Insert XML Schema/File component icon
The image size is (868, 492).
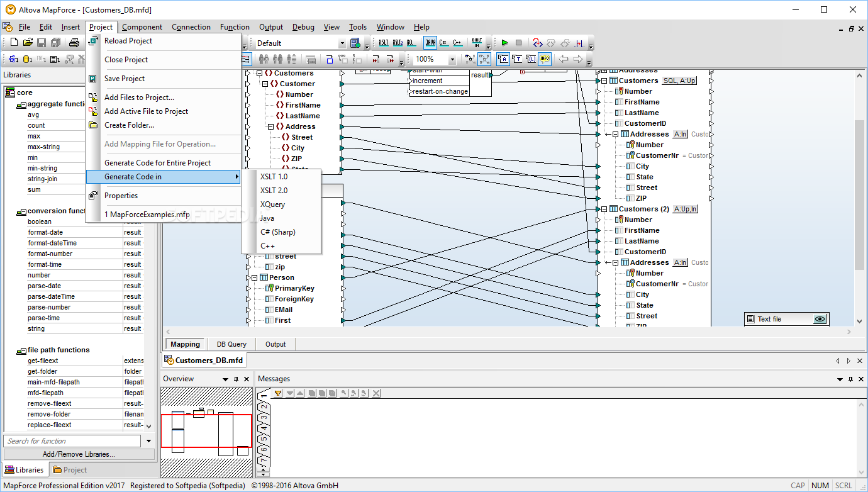point(14,59)
